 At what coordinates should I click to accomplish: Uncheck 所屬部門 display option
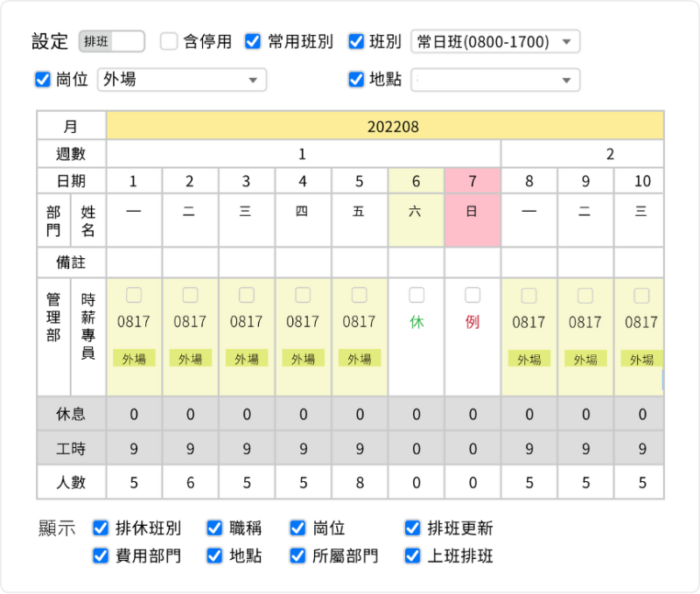pyautogui.click(x=297, y=556)
